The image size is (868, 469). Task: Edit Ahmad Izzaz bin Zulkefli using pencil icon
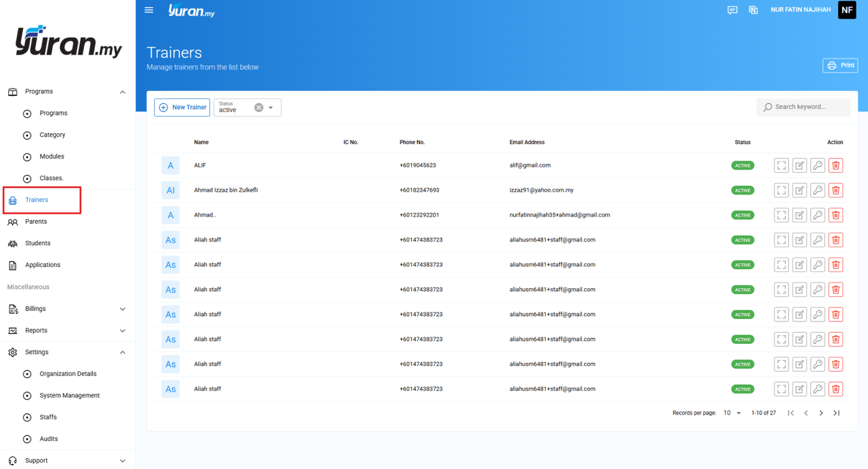800,190
